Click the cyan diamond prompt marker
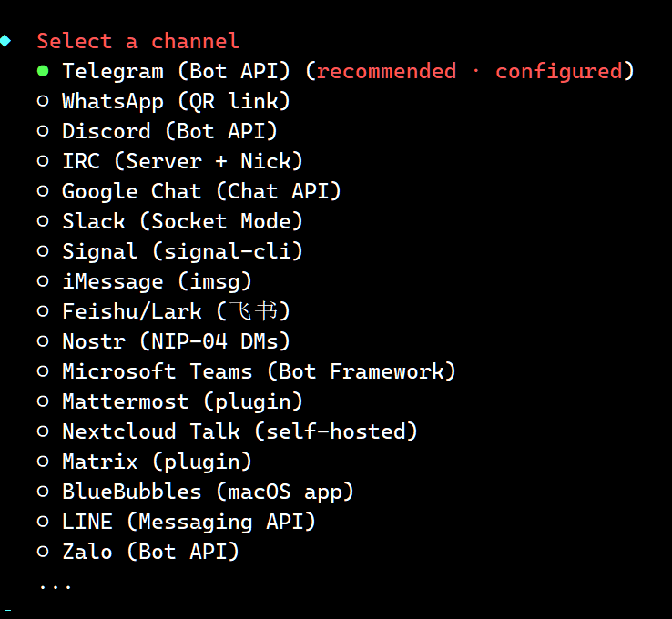The image size is (672, 619). click(6, 41)
